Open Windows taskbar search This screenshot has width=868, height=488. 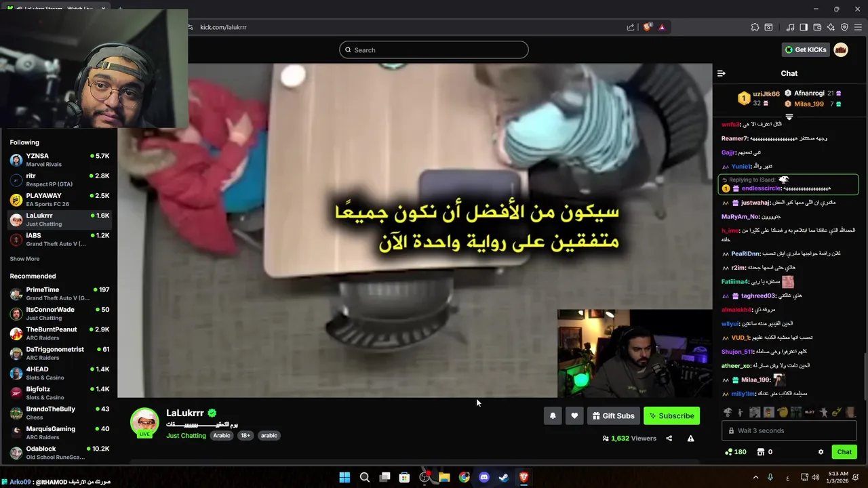[x=365, y=477]
